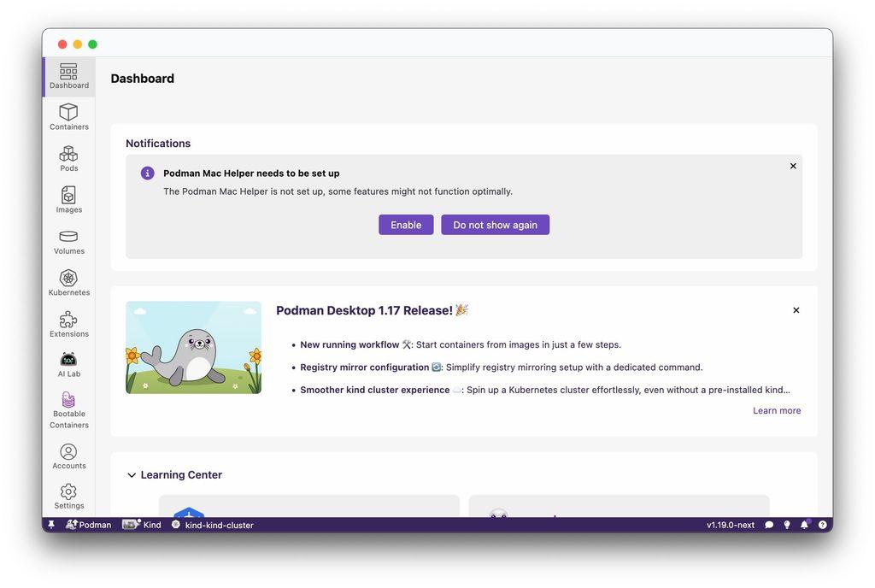Open the Containers section
This screenshot has width=875, height=588.
(68, 117)
